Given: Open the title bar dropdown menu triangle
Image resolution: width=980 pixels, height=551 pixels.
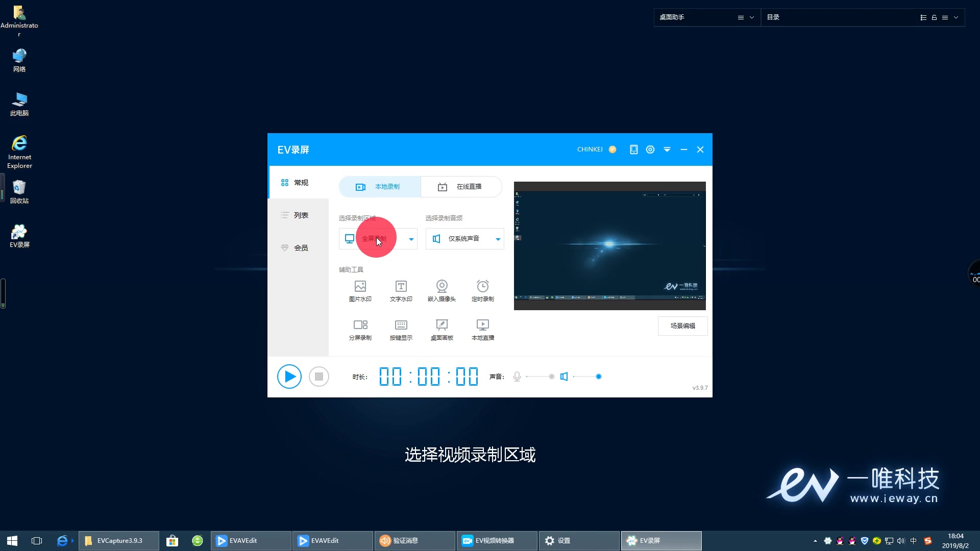Looking at the screenshot, I should click(x=667, y=149).
